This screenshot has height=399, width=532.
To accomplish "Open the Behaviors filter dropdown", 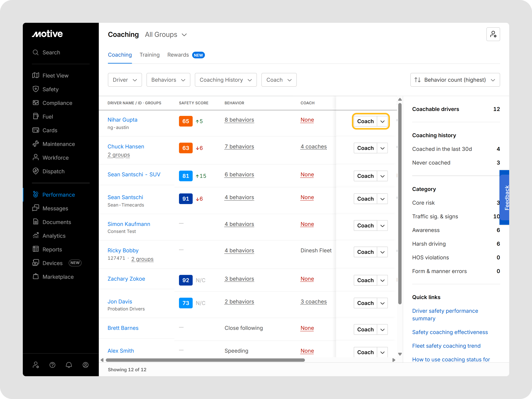I will (168, 80).
